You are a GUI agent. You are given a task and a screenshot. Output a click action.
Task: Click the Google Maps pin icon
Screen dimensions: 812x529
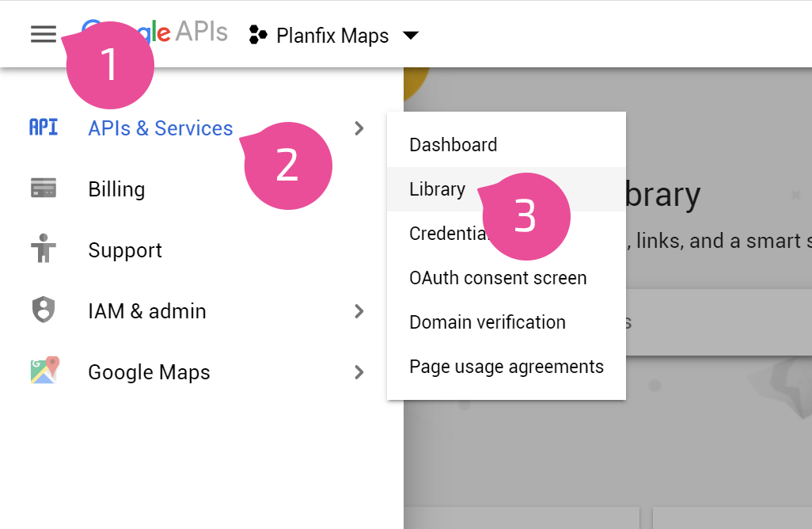point(44,371)
